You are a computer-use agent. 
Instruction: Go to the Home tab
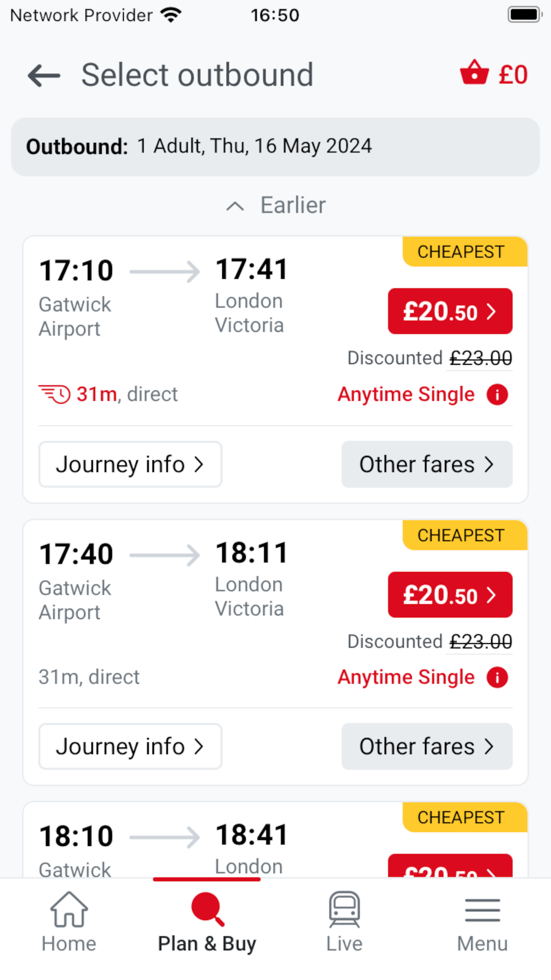[69, 923]
